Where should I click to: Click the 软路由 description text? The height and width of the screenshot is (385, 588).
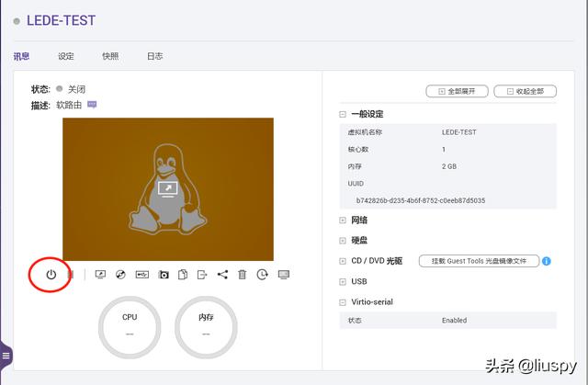click(x=69, y=105)
